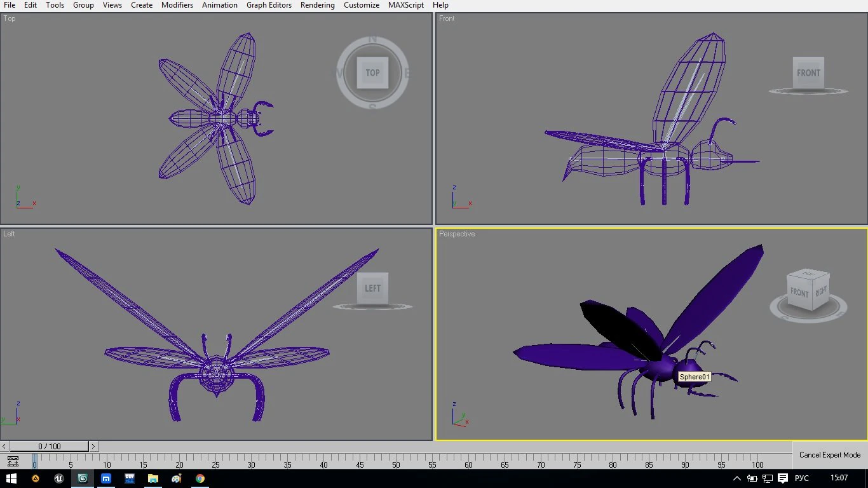
Task: Click frame 10 on the track bar
Action: pyautogui.click(x=107, y=460)
